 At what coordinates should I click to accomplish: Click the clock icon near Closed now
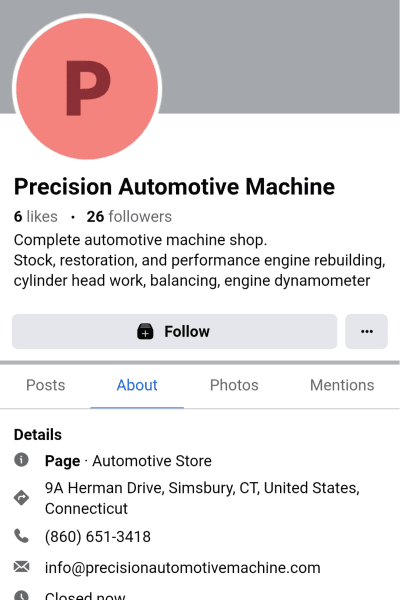tap(21, 595)
